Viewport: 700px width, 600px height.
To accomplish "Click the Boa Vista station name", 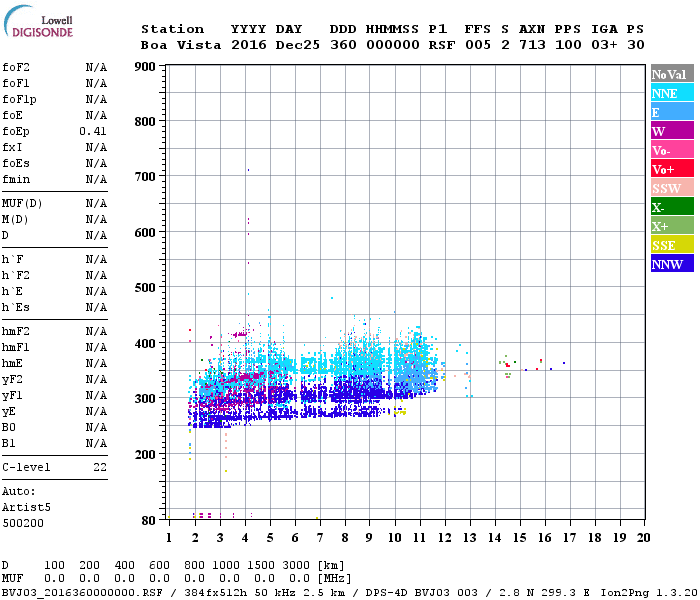I will pyautogui.click(x=181, y=45).
